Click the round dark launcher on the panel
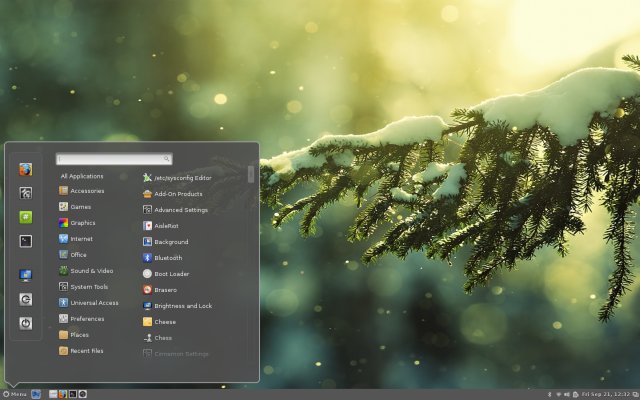The image size is (640, 400). click(x=82, y=394)
